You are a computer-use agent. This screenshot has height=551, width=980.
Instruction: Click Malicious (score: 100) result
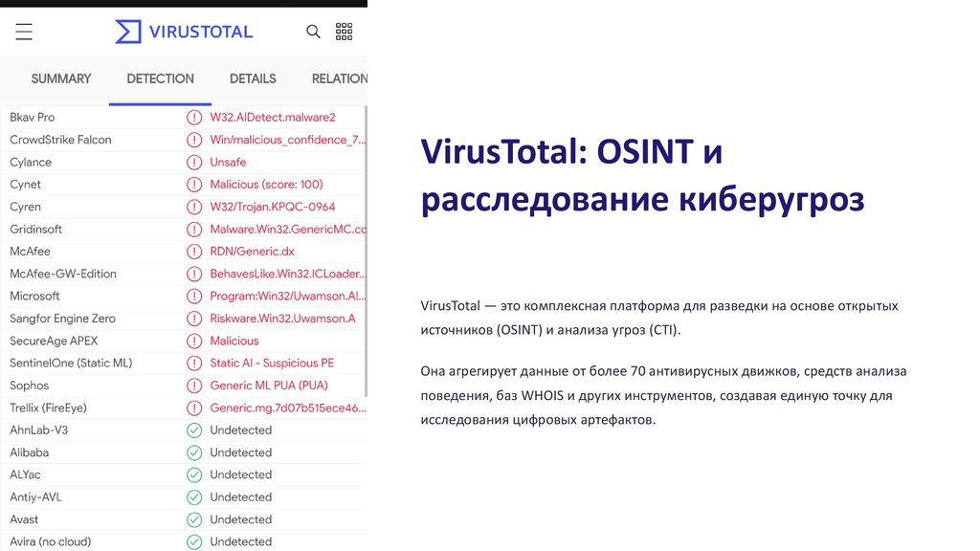(x=266, y=185)
